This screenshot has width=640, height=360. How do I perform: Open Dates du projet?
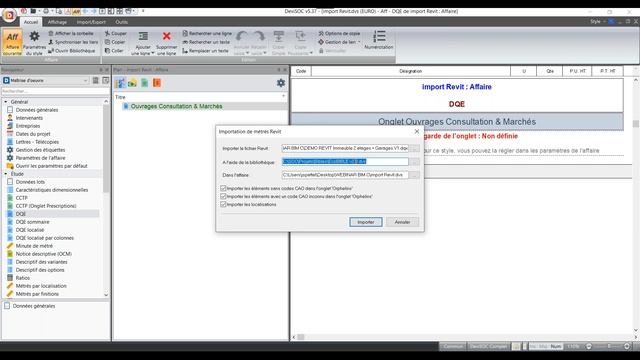[33, 134]
